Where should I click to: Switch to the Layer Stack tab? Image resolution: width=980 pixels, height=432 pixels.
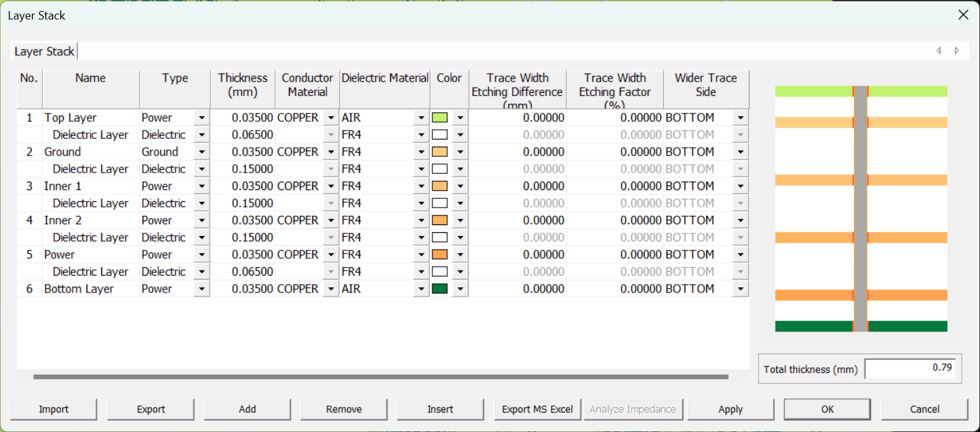tap(44, 51)
